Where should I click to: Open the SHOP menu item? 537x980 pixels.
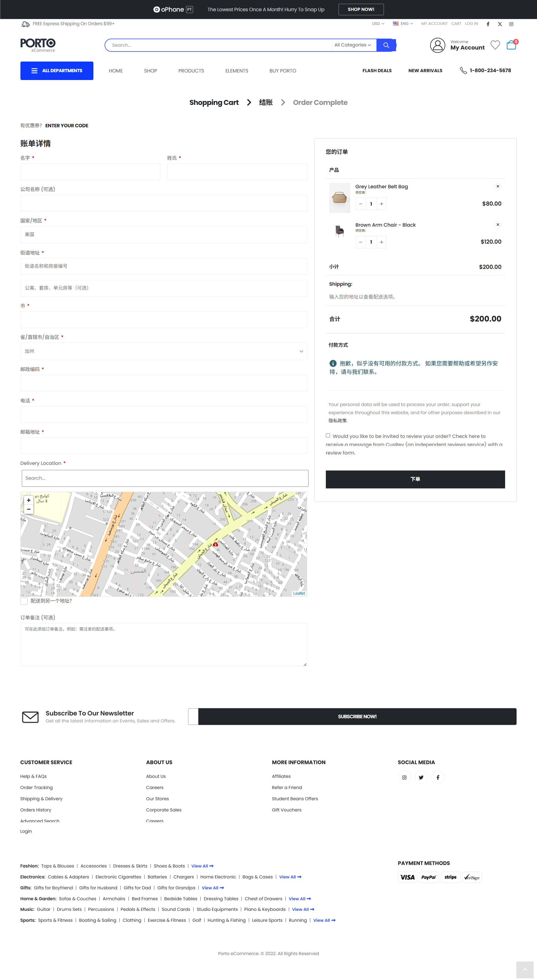pos(150,71)
